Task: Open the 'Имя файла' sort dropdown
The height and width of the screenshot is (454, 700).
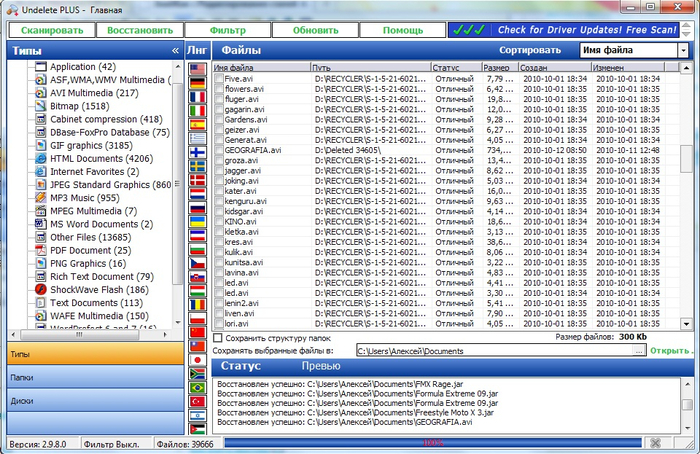Action: [x=683, y=50]
